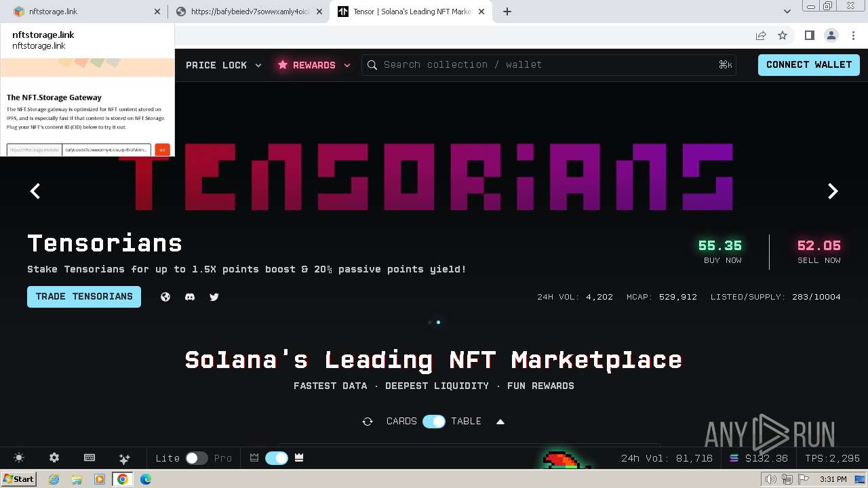The width and height of the screenshot is (868, 488).
Task: Open File Explorer from taskbar
Action: 77,479
